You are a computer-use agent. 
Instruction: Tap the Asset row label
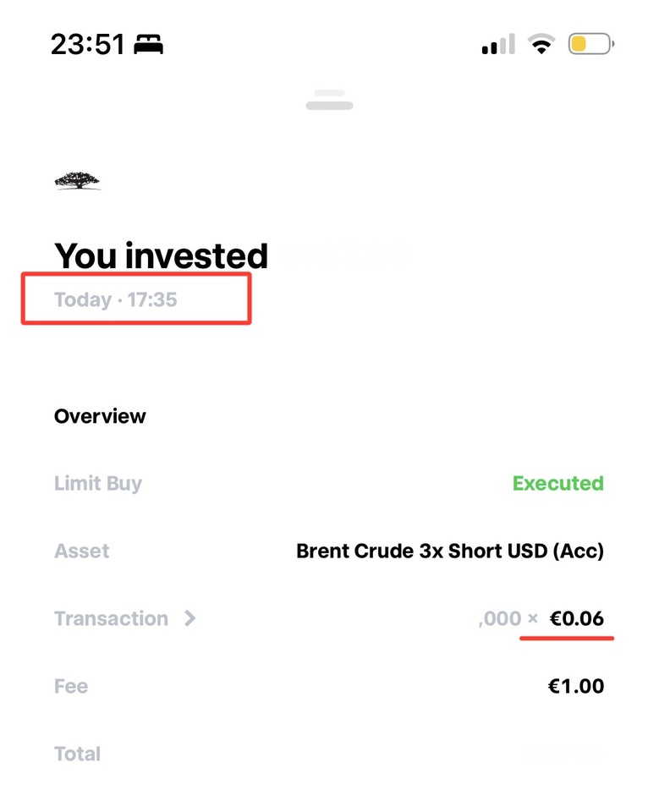click(82, 551)
